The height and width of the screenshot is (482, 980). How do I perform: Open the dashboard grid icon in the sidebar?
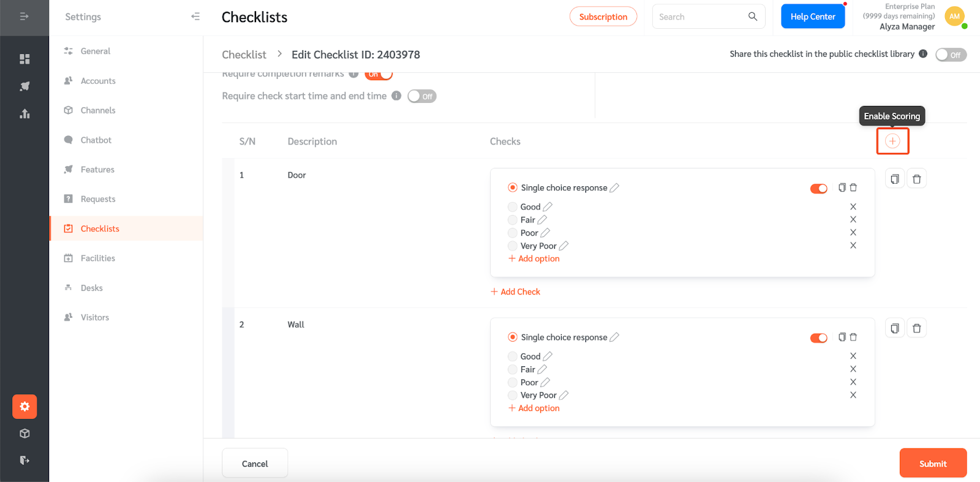24,59
